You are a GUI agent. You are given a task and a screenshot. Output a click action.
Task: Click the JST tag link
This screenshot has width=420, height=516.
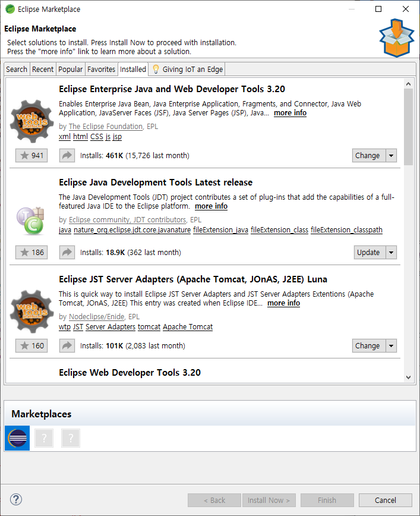pyautogui.click(x=78, y=327)
